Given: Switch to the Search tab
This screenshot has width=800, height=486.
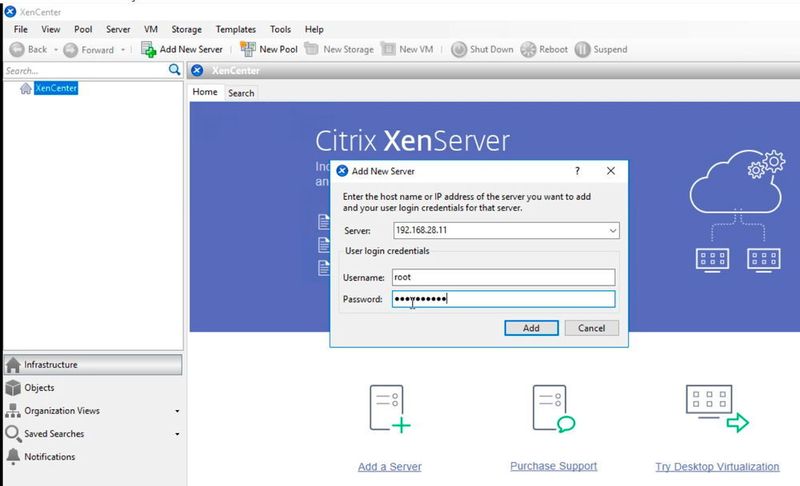Looking at the screenshot, I should click(x=241, y=93).
